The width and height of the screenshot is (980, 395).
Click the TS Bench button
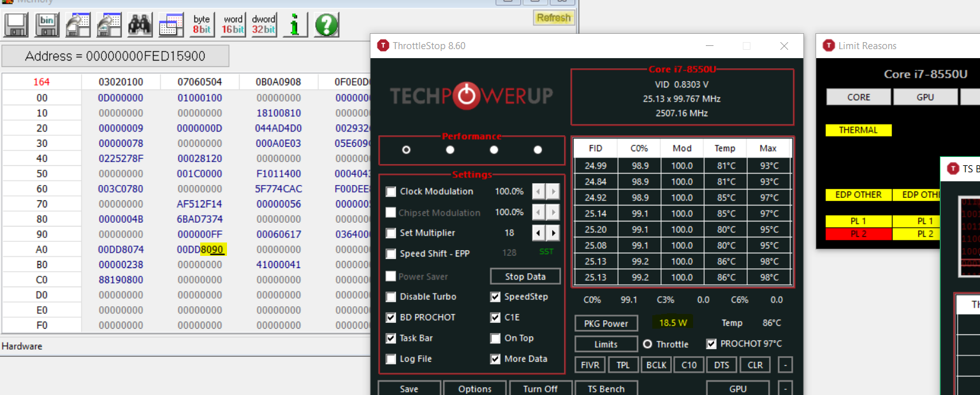point(606,389)
